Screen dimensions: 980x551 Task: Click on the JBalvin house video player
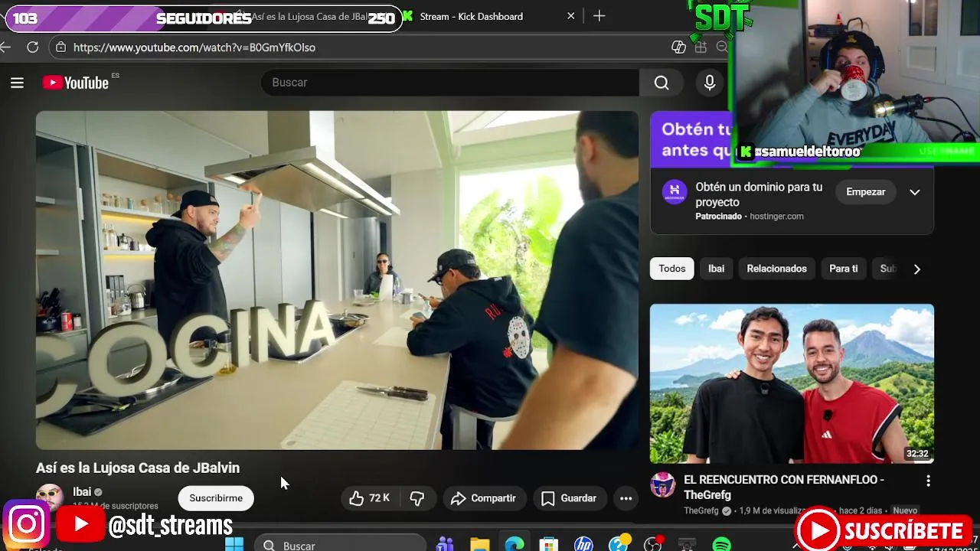point(337,280)
